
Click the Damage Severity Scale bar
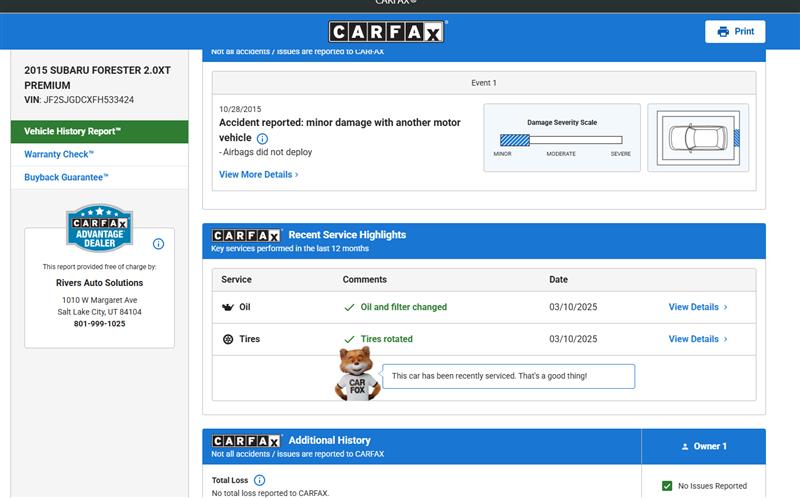click(x=560, y=140)
